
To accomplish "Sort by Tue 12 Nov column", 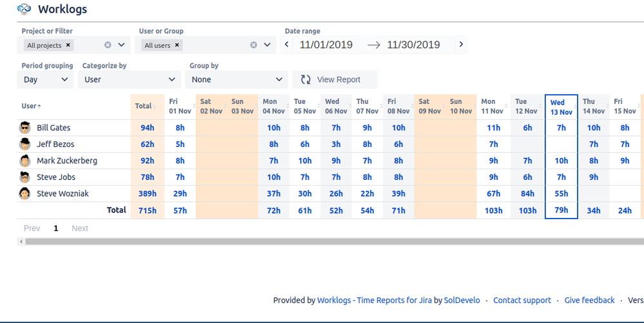I will 527,106.
